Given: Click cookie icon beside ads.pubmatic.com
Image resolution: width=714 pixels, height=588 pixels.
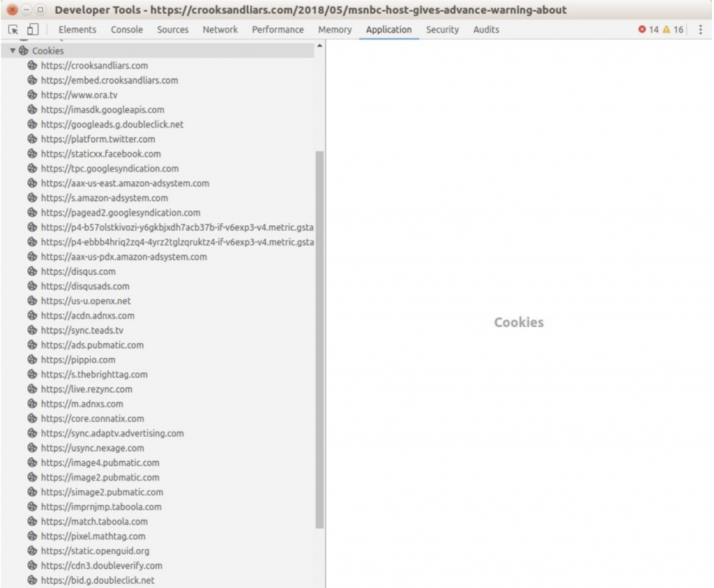Looking at the screenshot, I should coord(32,345).
